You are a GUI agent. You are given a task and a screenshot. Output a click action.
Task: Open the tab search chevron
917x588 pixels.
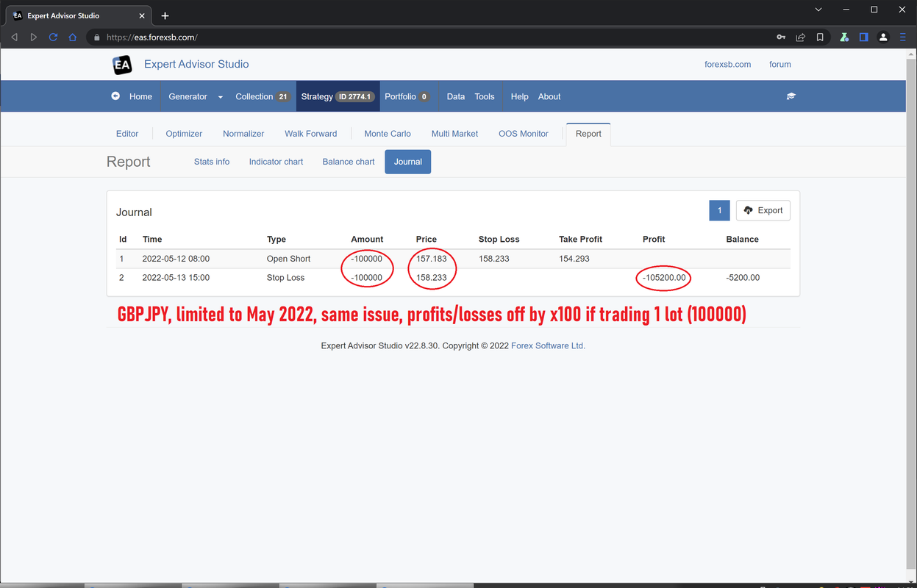coord(819,10)
